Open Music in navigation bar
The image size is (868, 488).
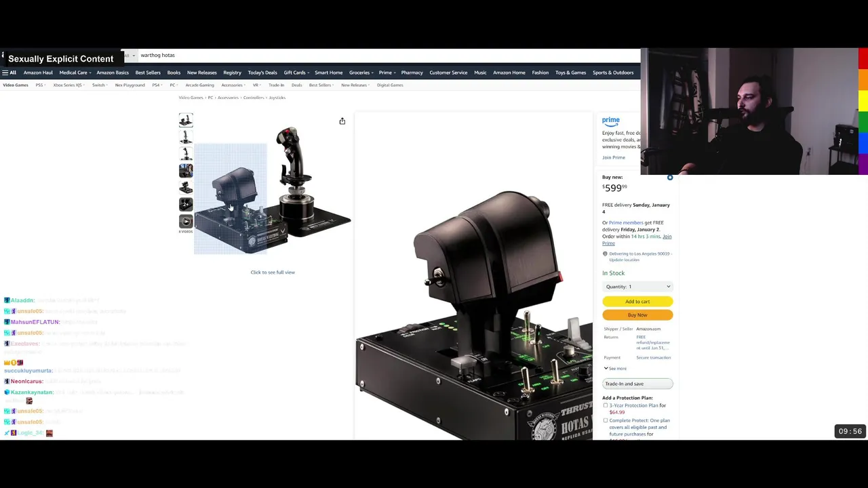point(480,73)
